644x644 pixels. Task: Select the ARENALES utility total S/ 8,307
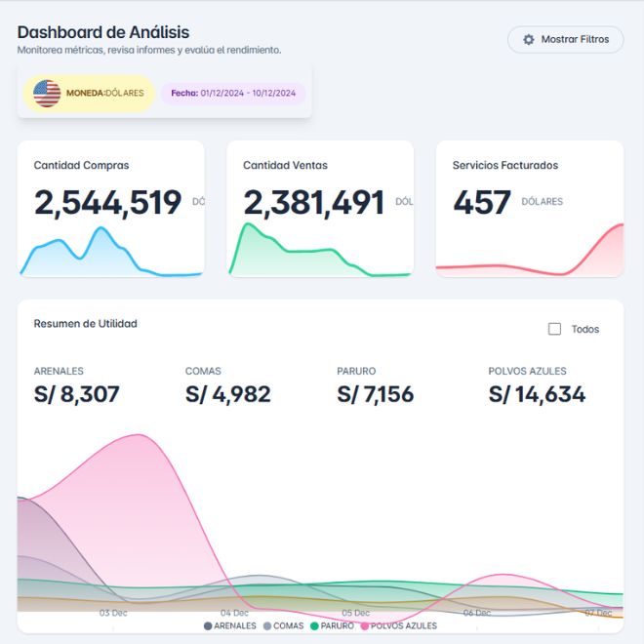(76, 394)
